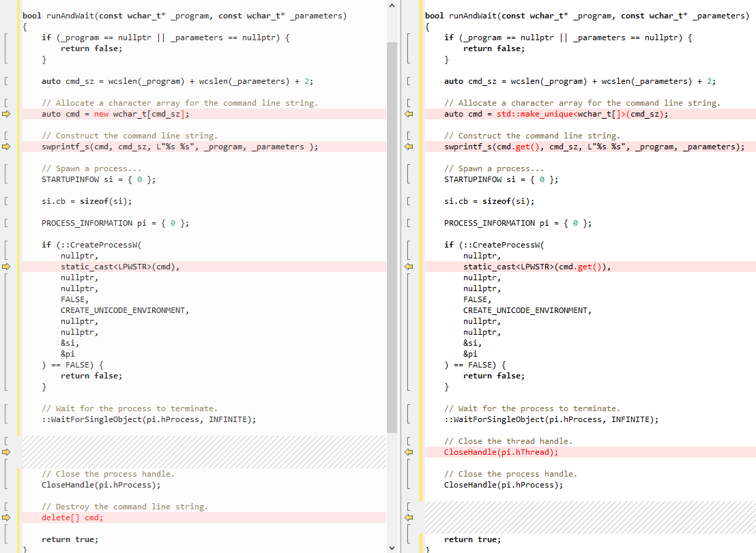Click left-arrow beside right empty hatched block
756x553 pixels.
pos(409,518)
